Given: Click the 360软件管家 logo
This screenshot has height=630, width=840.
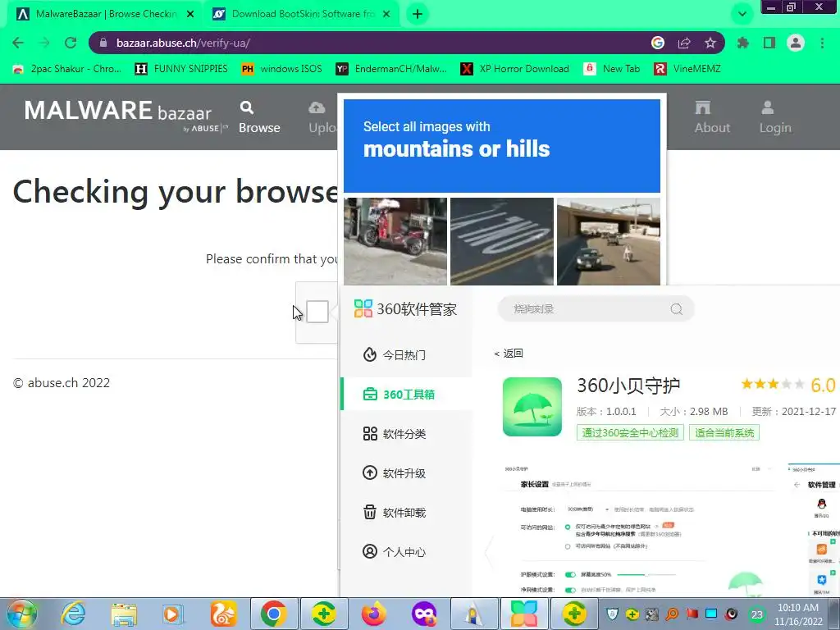Looking at the screenshot, I should coord(405,309).
